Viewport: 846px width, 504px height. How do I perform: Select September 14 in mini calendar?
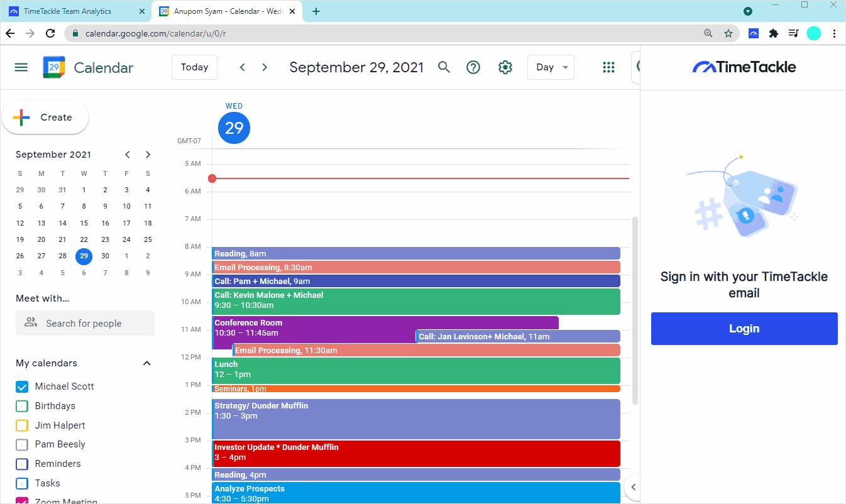[62, 222]
